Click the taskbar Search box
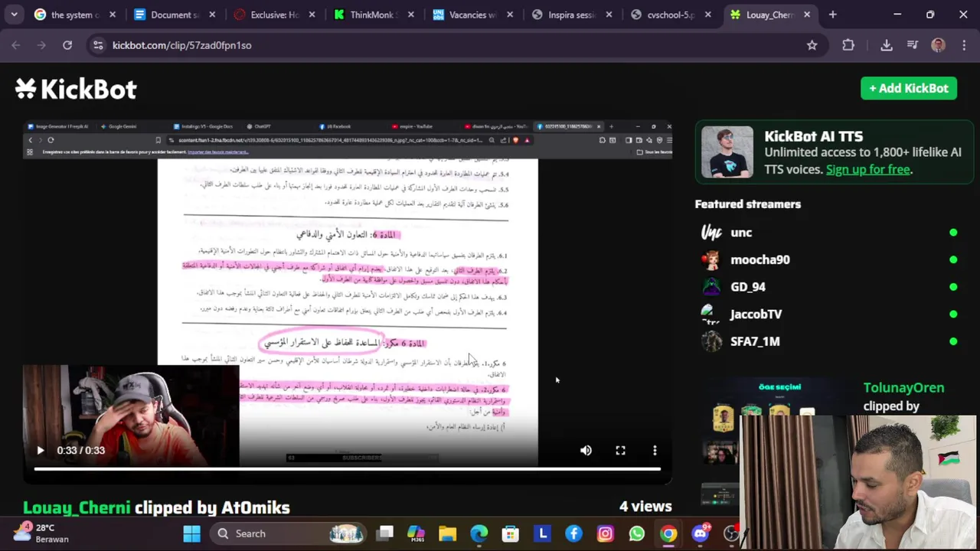Image resolution: width=980 pixels, height=551 pixels. pyautogui.click(x=289, y=533)
